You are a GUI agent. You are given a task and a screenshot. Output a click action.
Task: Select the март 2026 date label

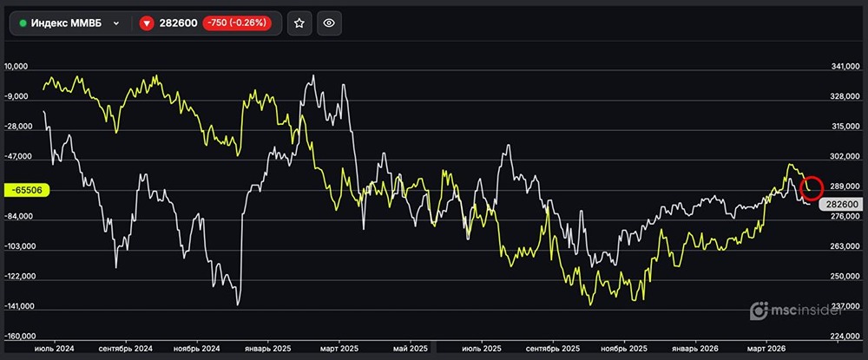click(766, 348)
